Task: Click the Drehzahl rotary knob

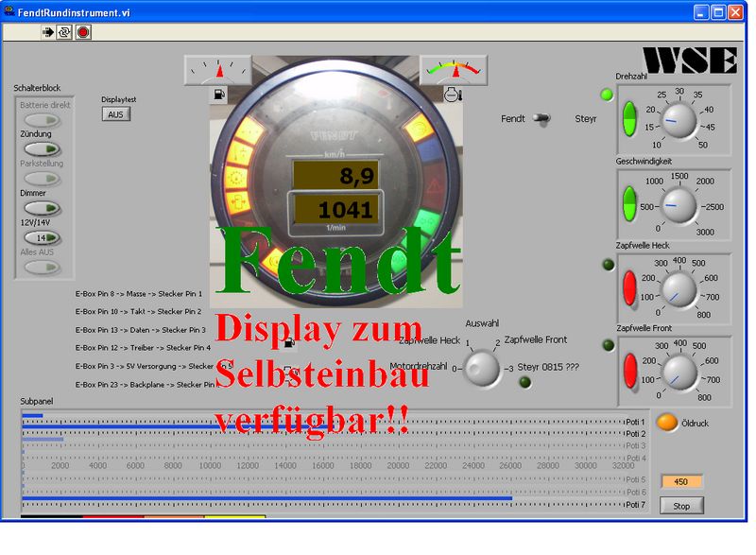Action: (x=679, y=120)
